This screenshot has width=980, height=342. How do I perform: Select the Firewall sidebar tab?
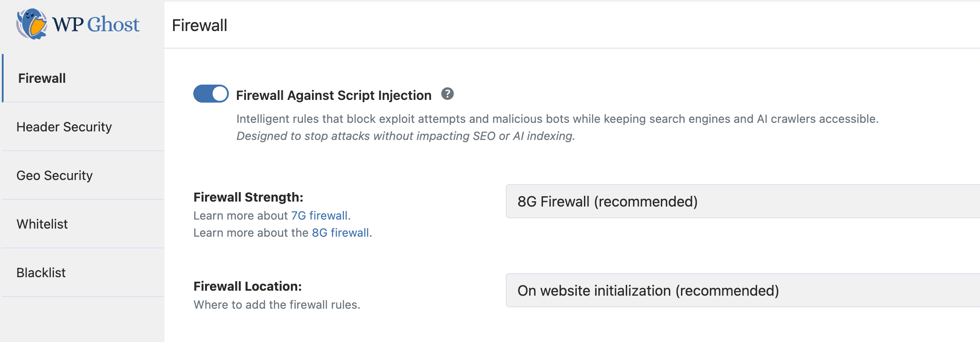pos(42,78)
